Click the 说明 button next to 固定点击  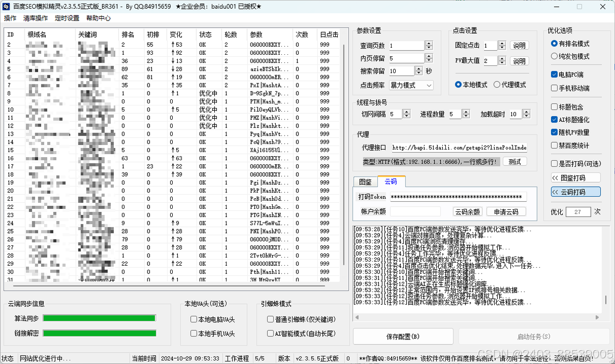(519, 45)
